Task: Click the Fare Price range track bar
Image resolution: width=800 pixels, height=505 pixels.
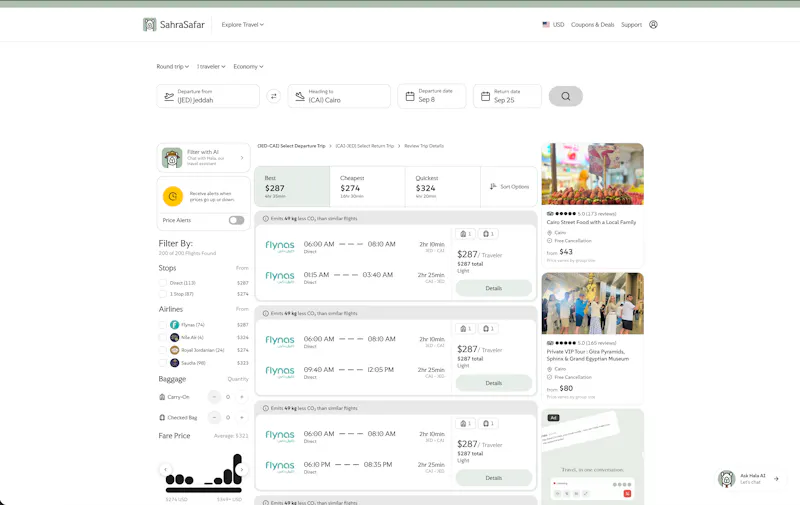Action: (x=204, y=490)
